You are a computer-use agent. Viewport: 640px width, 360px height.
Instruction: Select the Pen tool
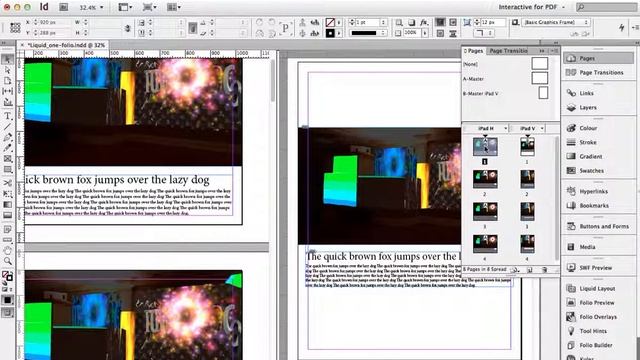click(x=7, y=138)
